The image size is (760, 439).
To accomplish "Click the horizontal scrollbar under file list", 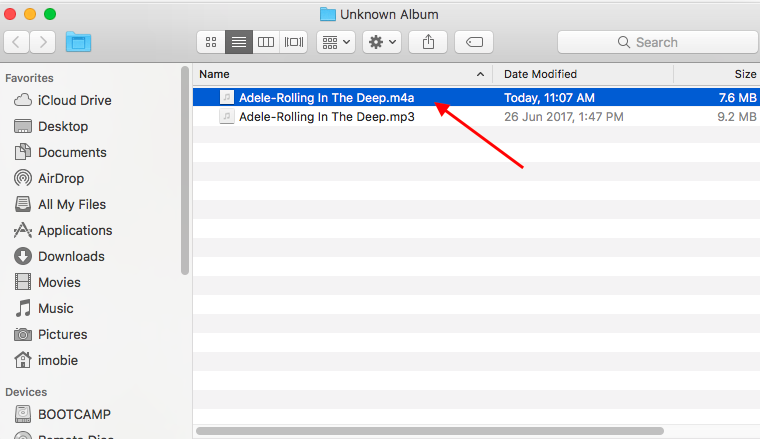I will click(429, 431).
